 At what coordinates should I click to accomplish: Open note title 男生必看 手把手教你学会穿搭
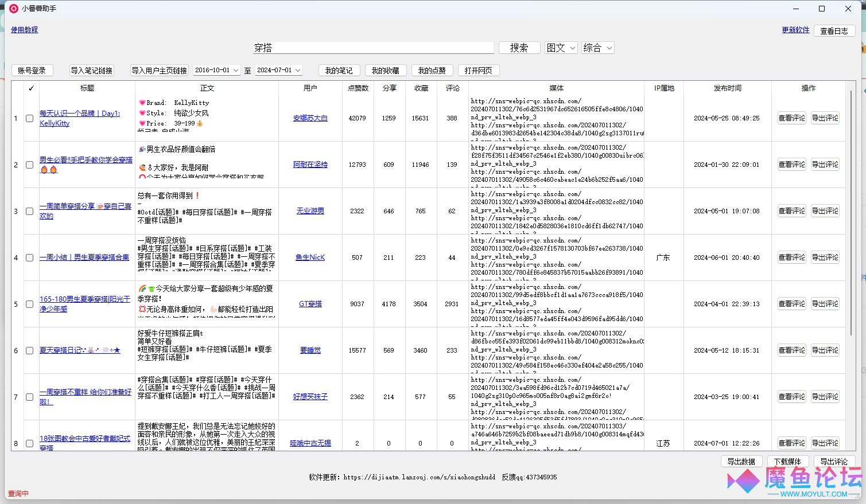[x=86, y=165]
